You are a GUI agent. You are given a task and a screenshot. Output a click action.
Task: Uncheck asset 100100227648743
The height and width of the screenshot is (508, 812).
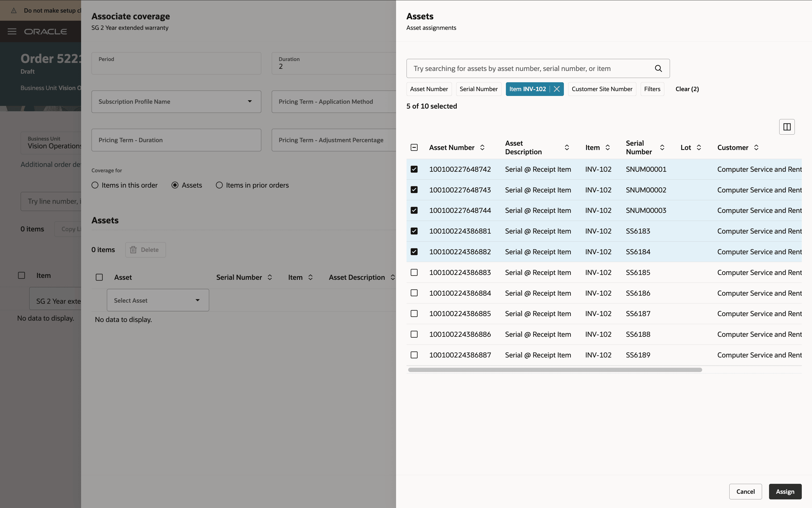414,190
